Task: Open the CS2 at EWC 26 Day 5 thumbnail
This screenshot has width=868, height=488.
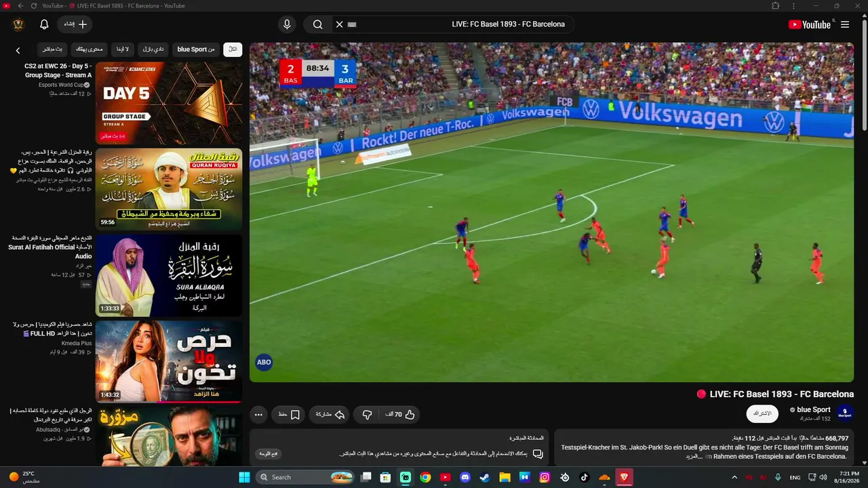Action: pyautogui.click(x=169, y=103)
